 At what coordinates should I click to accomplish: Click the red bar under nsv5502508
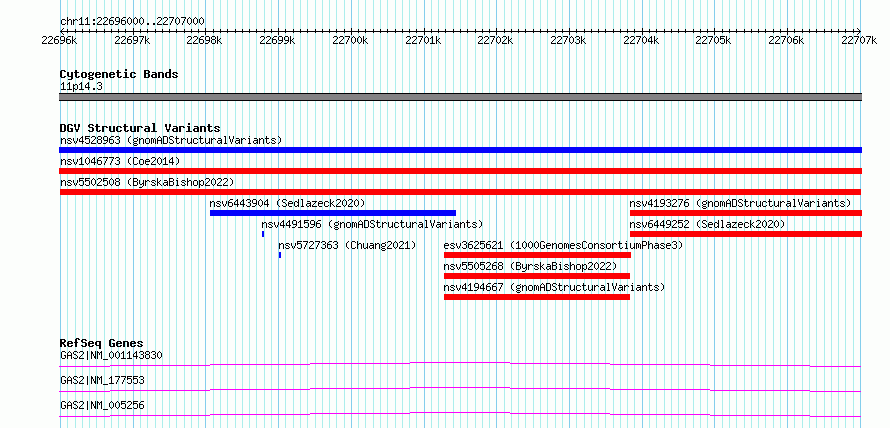460,192
